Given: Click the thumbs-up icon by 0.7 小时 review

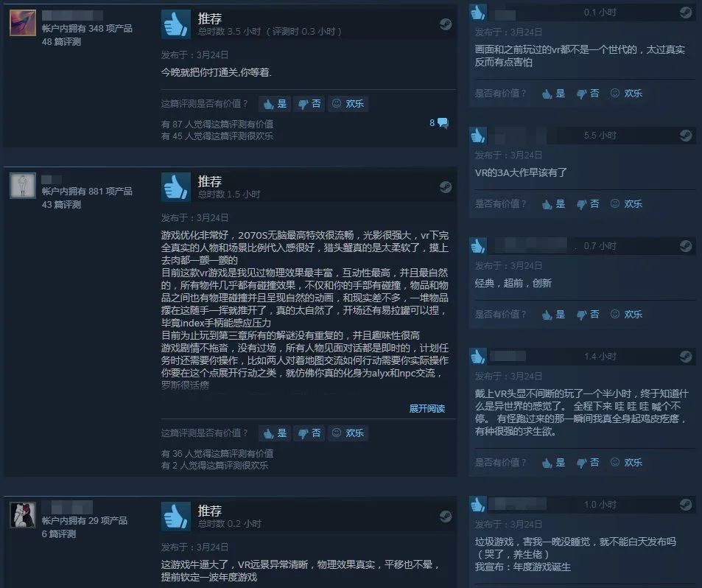Looking at the screenshot, I should pyautogui.click(x=478, y=246).
